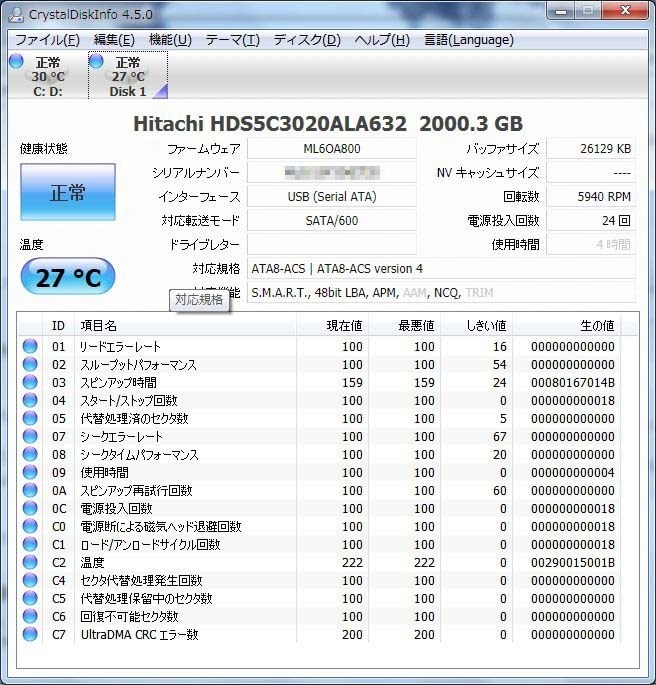The image size is (656, 685).
Task: Click raw value 00290015001B
Action: (x=573, y=562)
